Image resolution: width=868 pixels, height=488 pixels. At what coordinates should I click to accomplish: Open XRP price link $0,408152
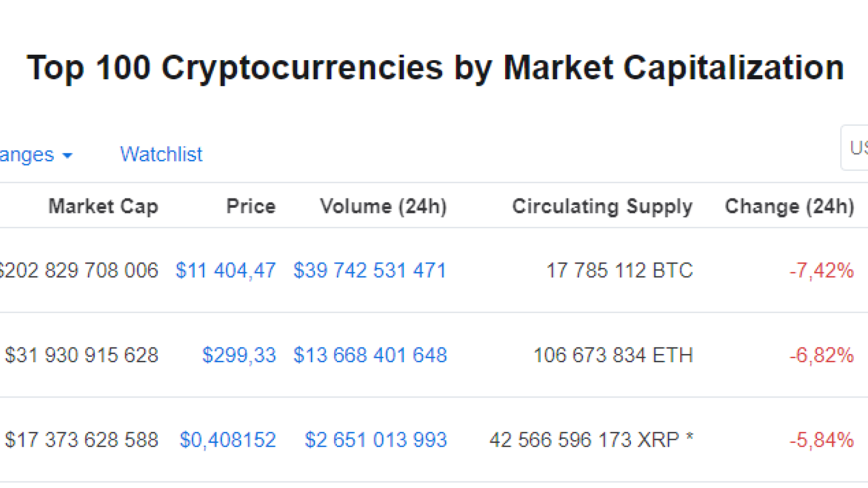pos(228,440)
